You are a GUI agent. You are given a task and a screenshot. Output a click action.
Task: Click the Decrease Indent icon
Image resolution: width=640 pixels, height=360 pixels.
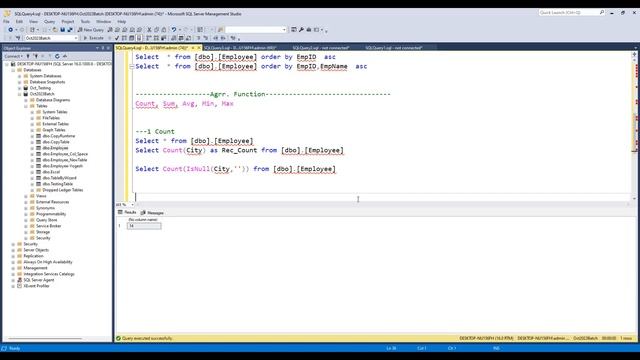(x=216, y=38)
